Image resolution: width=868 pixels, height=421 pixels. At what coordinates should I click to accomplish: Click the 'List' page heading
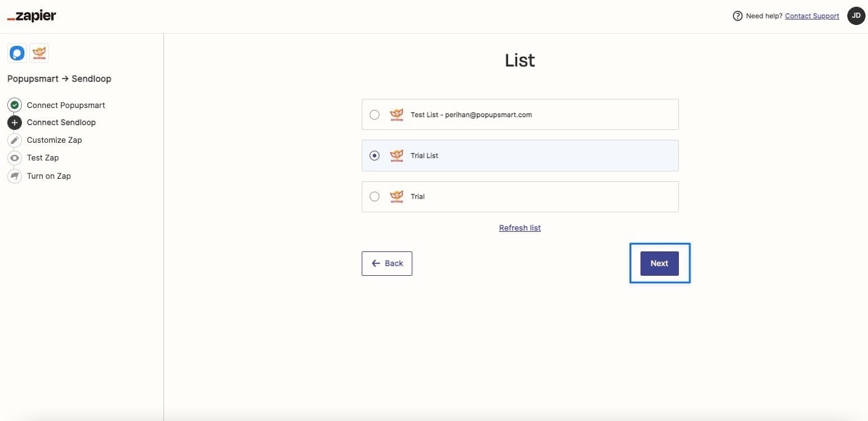coord(520,60)
